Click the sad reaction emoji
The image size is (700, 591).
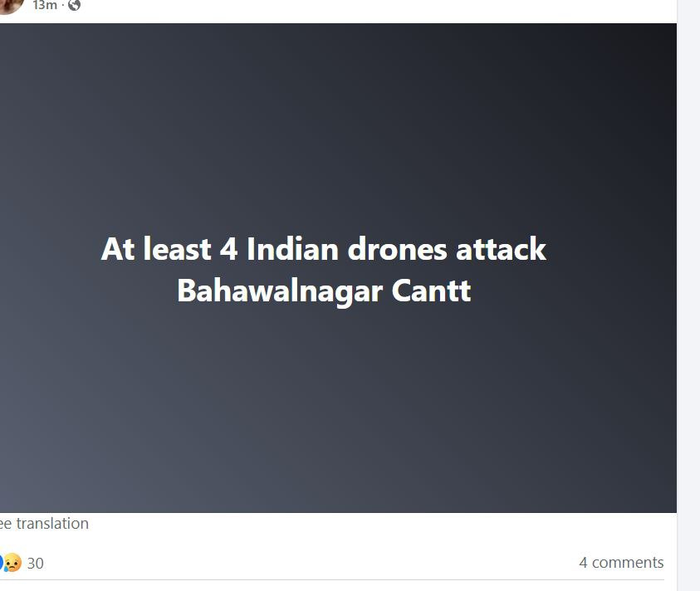click(12, 563)
